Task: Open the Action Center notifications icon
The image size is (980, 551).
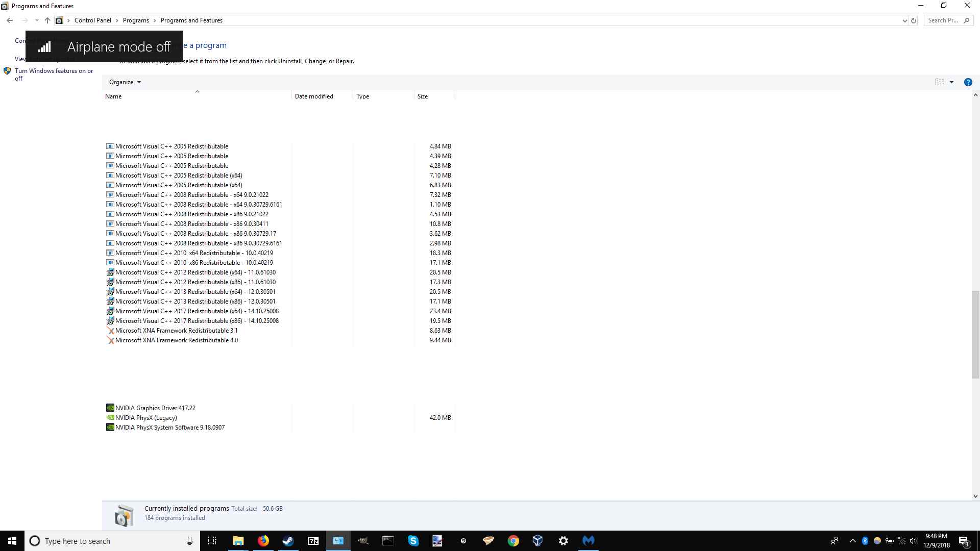Action: point(964,541)
